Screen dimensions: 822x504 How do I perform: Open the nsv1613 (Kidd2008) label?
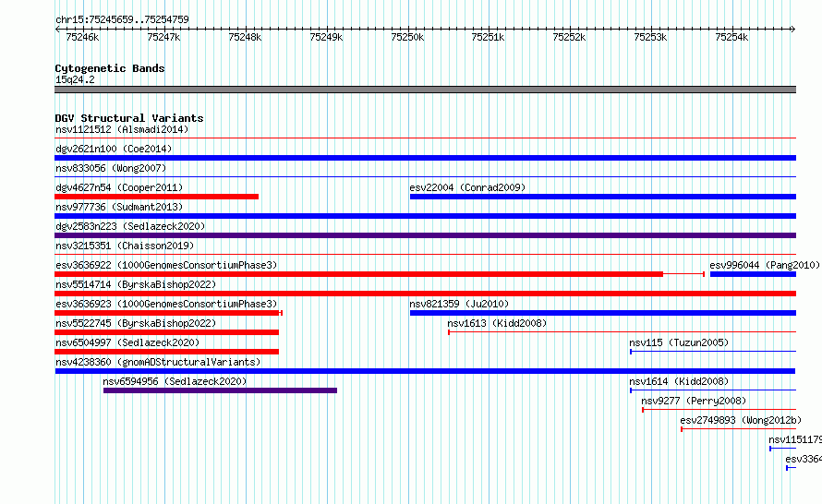click(497, 323)
